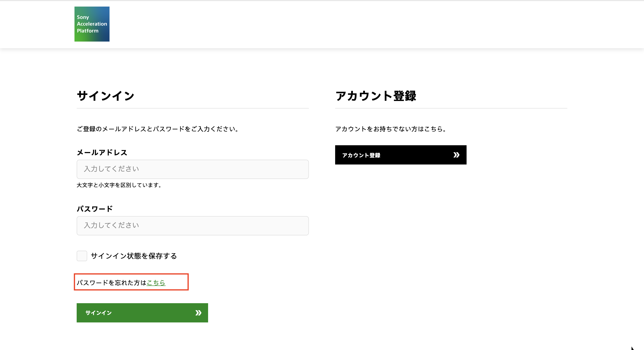Focus the password entry box

[x=193, y=226]
